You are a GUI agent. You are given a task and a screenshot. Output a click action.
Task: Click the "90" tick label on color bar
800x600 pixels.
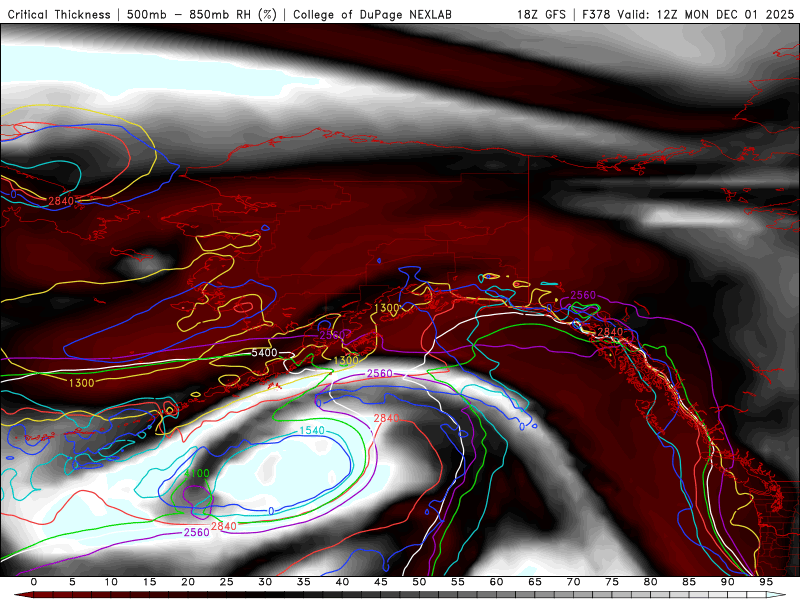point(728,582)
